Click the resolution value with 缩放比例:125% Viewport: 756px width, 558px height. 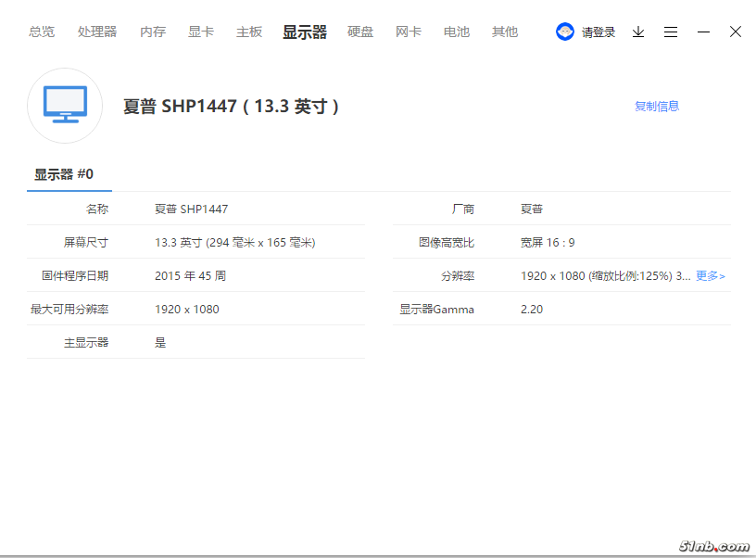click(x=606, y=276)
